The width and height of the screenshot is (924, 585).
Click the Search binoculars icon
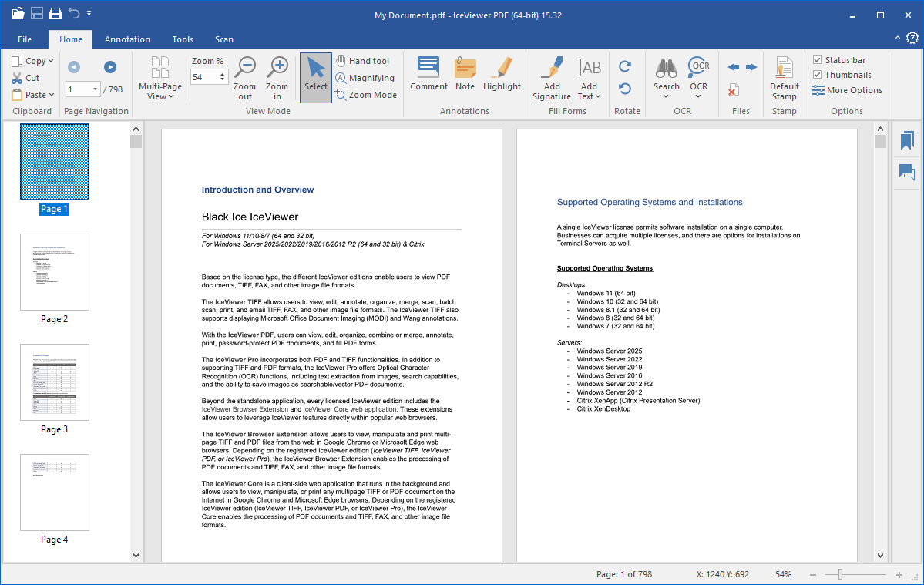(x=667, y=69)
